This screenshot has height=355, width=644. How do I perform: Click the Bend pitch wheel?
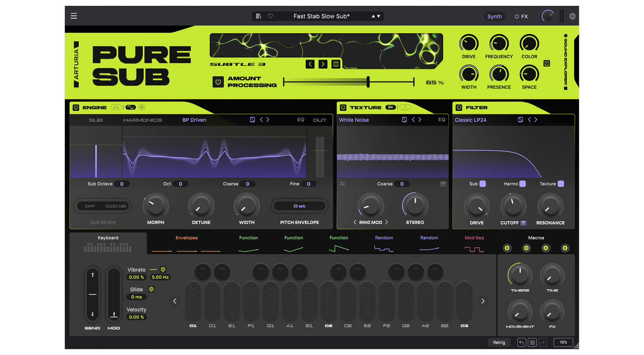(x=92, y=294)
